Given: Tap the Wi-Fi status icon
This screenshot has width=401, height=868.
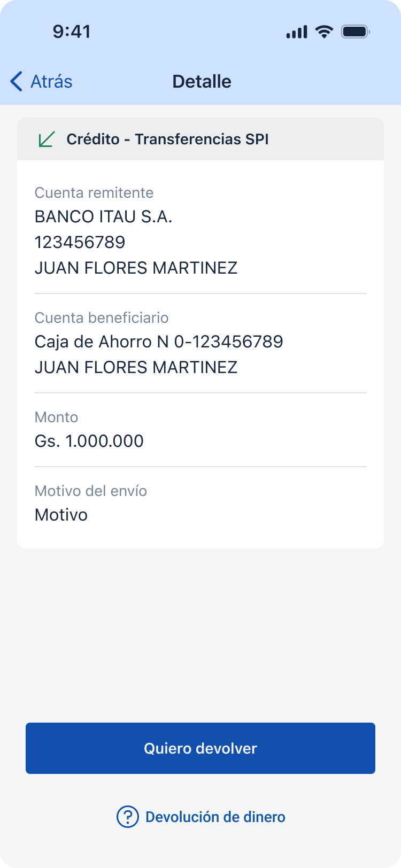Looking at the screenshot, I should point(324,32).
